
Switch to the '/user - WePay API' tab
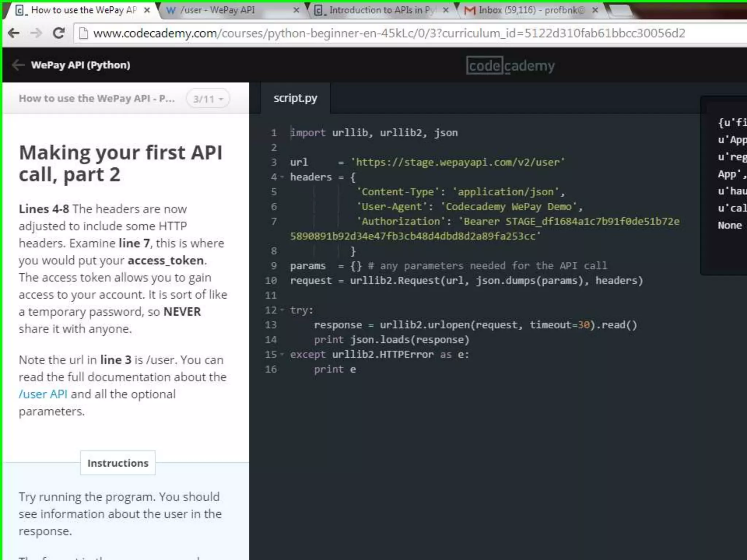click(x=233, y=10)
